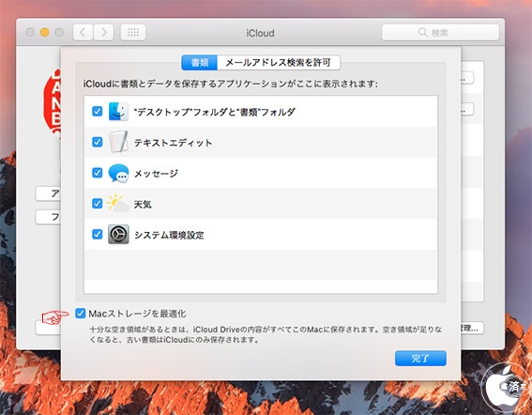Select the テキストエディット row label
Viewport: 532px width, 415px height.
pyautogui.click(x=173, y=143)
